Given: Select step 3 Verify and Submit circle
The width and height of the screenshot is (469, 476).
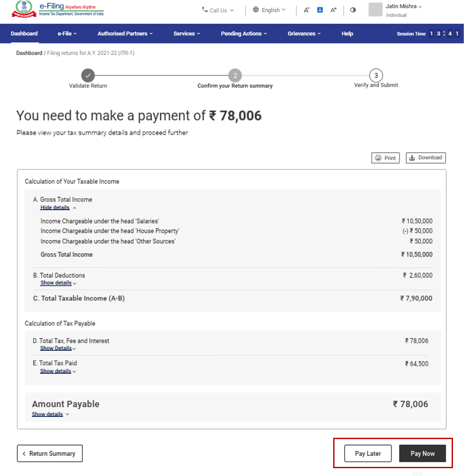Looking at the screenshot, I should pyautogui.click(x=376, y=75).
